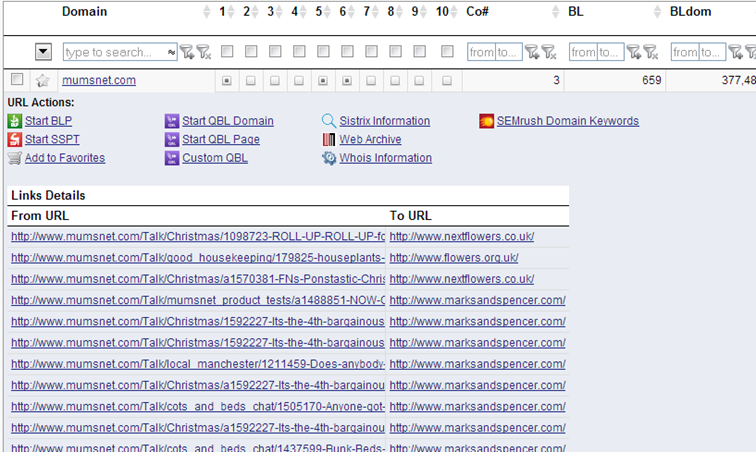Click the red Start SSPT icon
Screen dimensions: 756x452
point(14,139)
